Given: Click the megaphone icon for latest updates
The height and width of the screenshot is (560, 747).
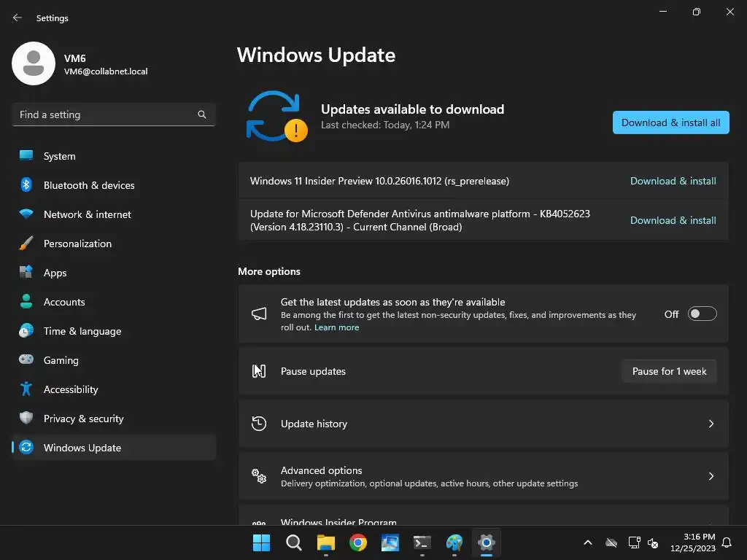Looking at the screenshot, I should click(259, 314).
